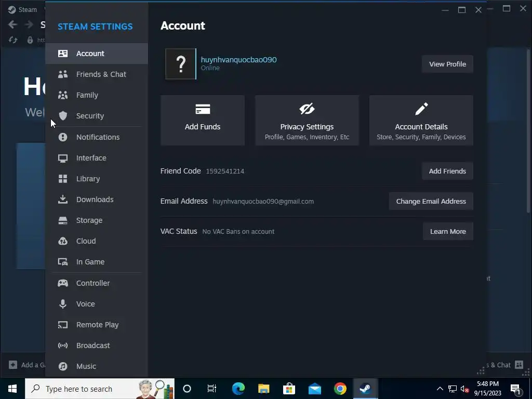Open the Friends & Chat settings page
Viewport: 532px width, 399px height.
pyautogui.click(x=96, y=74)
